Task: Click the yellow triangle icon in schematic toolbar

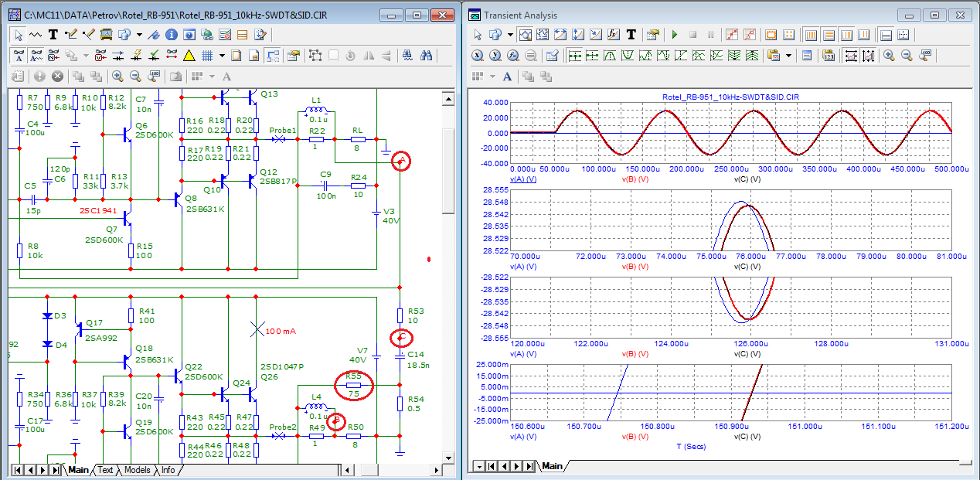Action: click(189, 55)
